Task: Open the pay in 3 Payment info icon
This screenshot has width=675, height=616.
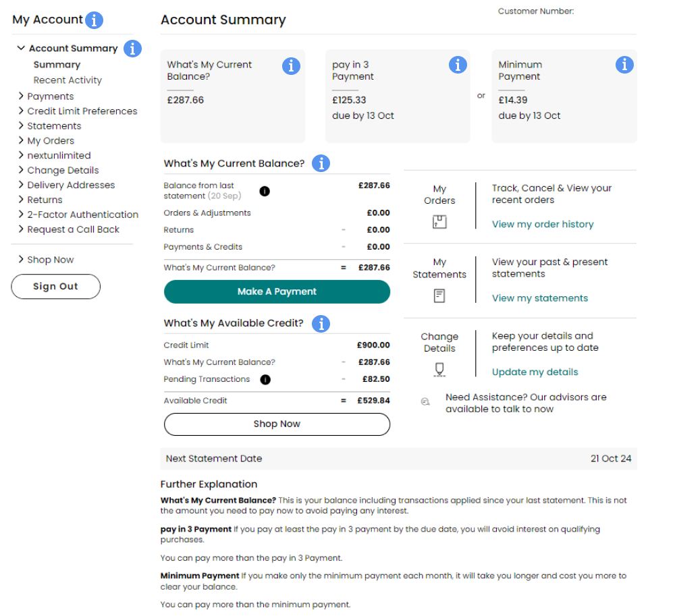Action: 458,64
